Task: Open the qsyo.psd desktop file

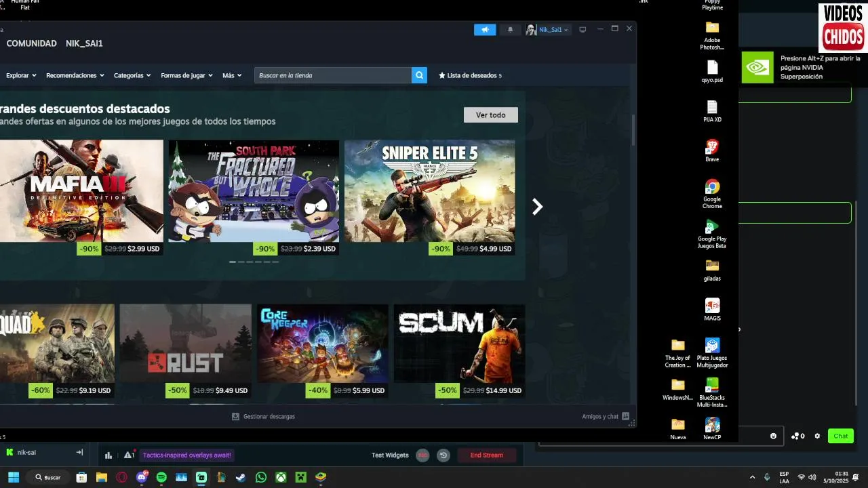Action: click(x=712, y=72)
